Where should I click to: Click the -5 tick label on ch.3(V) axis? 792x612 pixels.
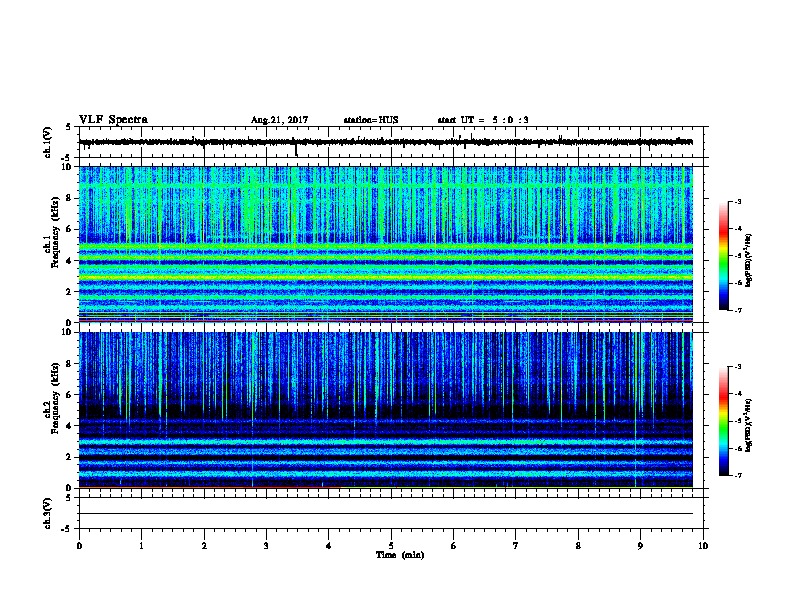68,529
